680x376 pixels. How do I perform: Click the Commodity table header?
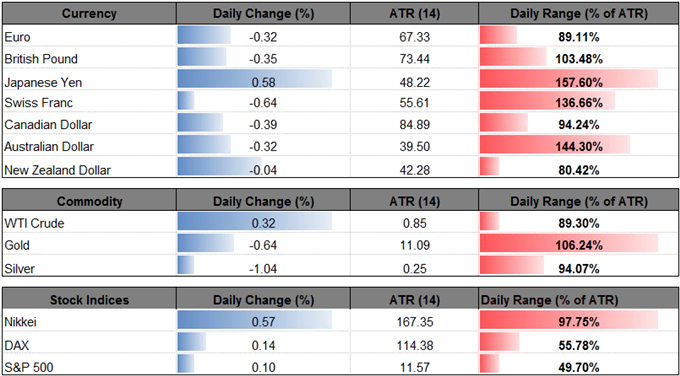click(x=89, y=202)
